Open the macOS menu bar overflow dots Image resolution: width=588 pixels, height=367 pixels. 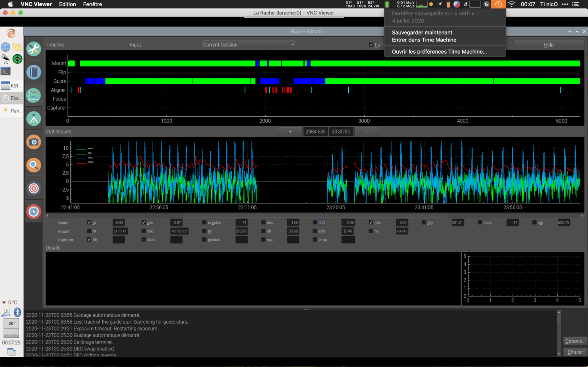[565, 4]
